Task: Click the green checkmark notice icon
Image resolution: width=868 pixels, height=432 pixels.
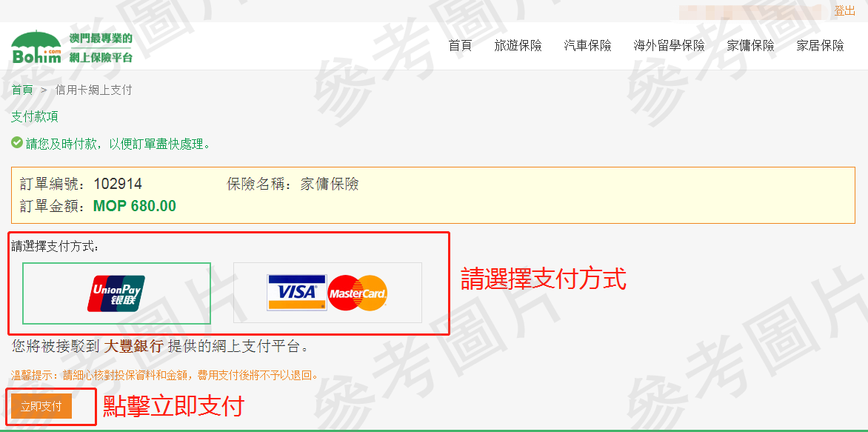Action: pos(16,143)
